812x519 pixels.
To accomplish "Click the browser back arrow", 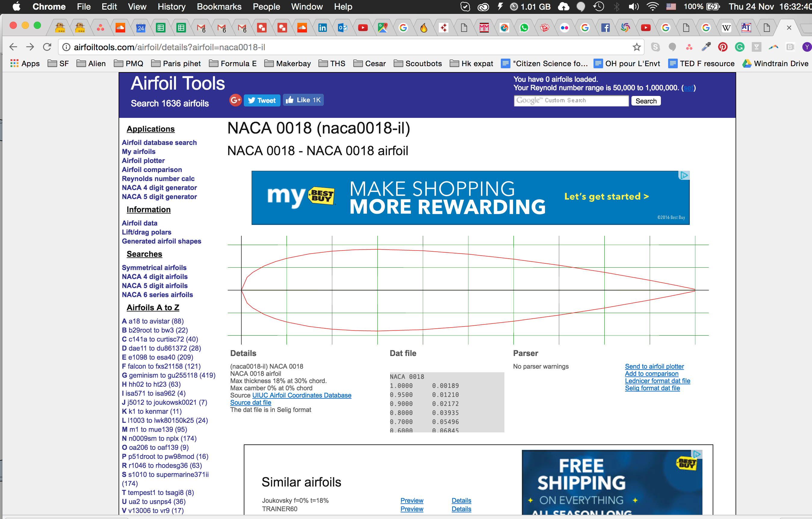I will [x=13, y=47].
